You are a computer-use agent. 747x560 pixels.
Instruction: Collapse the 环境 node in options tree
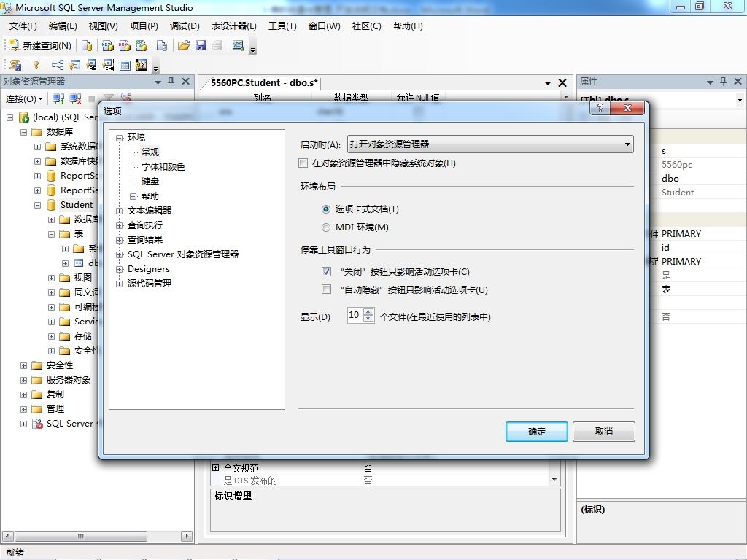119,138
